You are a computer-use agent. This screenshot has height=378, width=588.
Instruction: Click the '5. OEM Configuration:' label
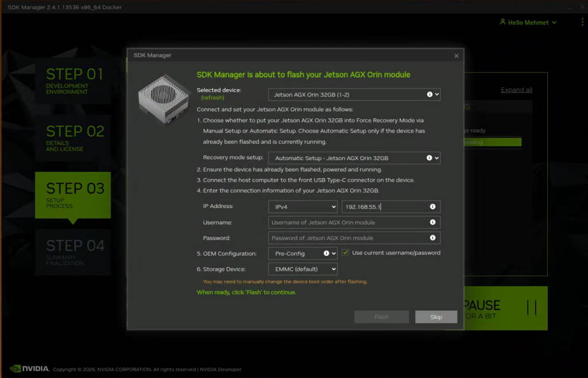coord(226,253)
